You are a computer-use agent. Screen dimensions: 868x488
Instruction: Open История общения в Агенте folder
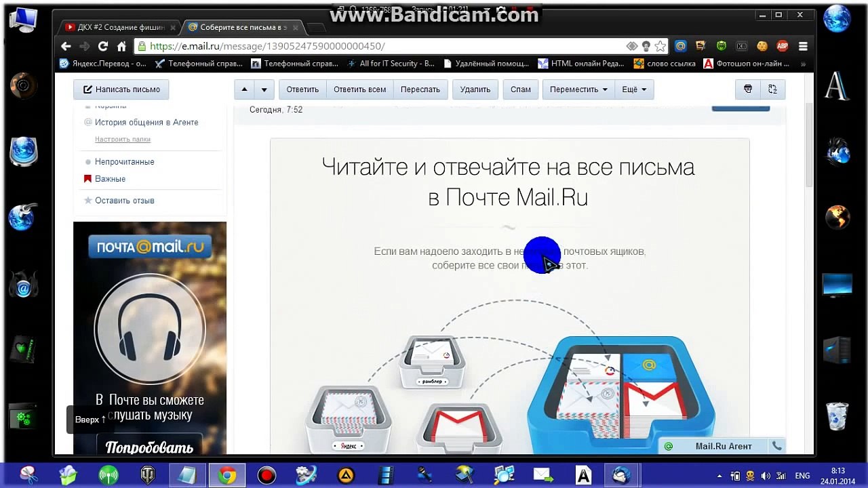[x=146, y=123]
